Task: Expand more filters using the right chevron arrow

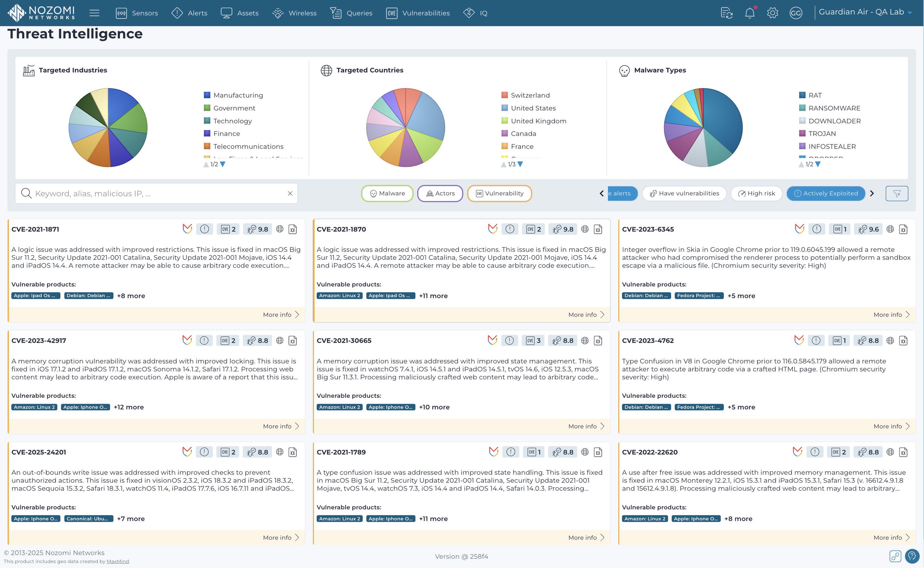Action: (872, 193)
